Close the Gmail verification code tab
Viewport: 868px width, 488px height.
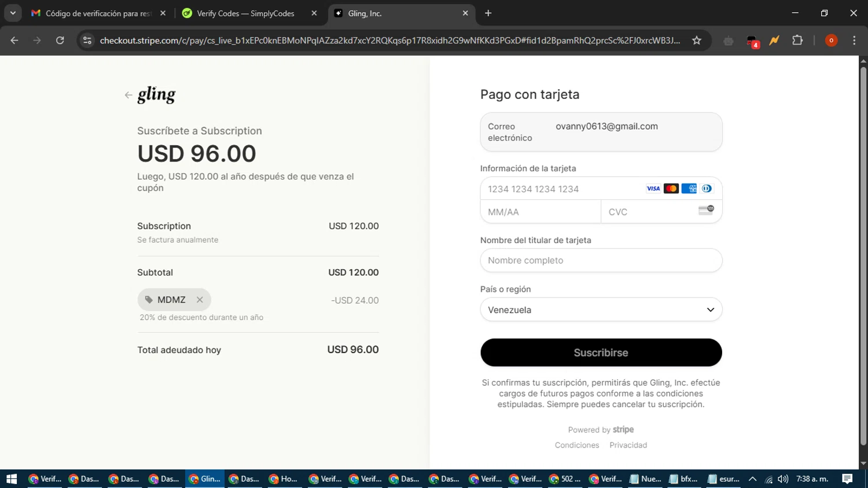163,13
